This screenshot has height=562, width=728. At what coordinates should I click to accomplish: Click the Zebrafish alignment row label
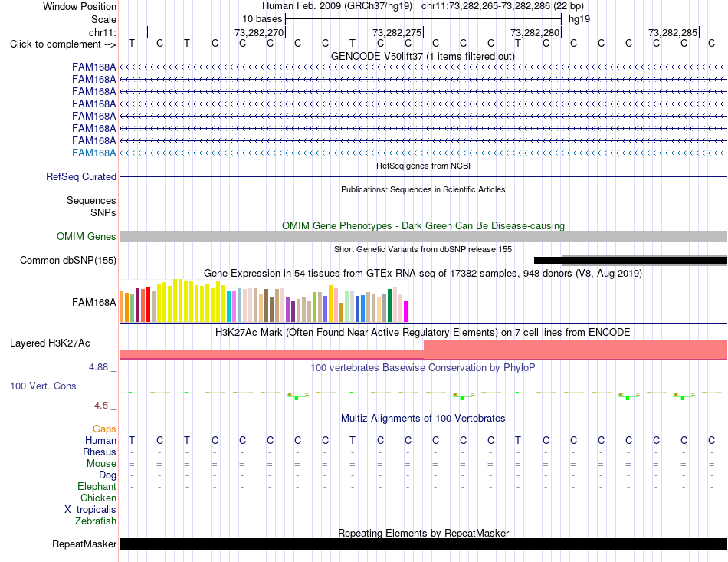point(96,521)
